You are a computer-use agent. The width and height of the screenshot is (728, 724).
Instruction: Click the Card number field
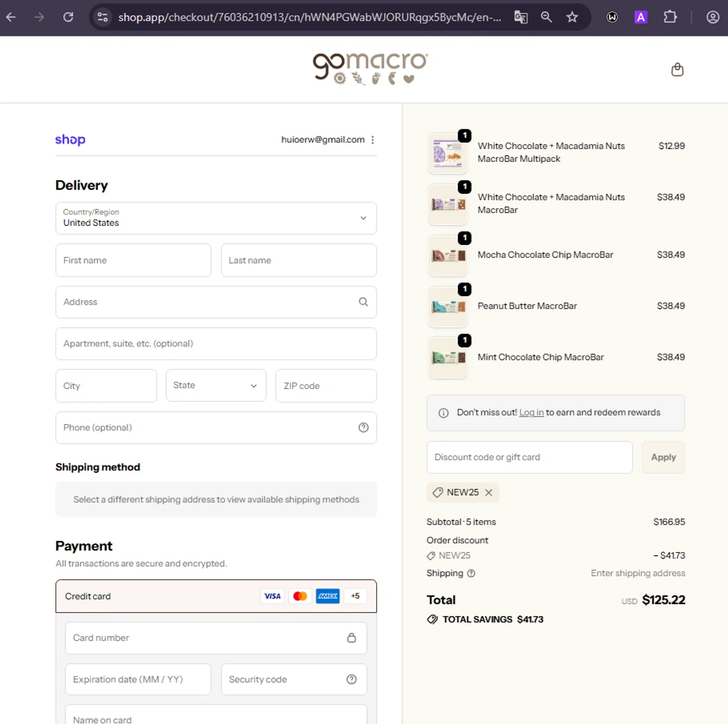tap(216, 638)
